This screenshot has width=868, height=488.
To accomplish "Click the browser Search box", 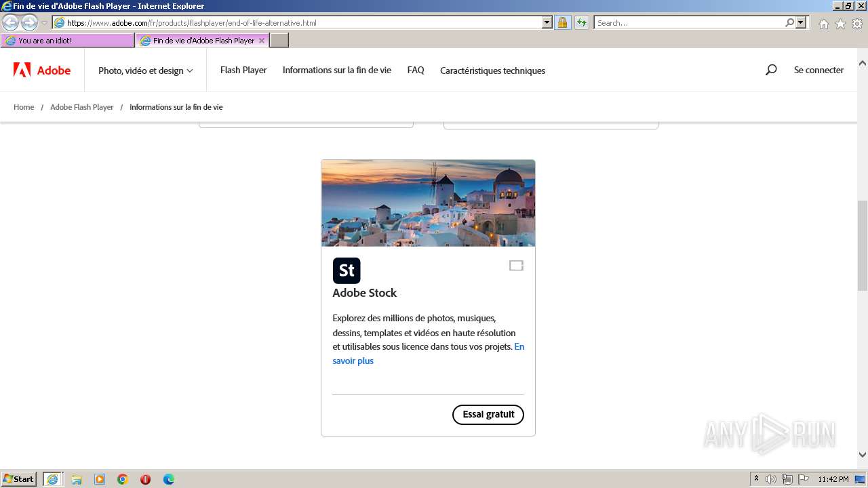I will tap(689, 22).
